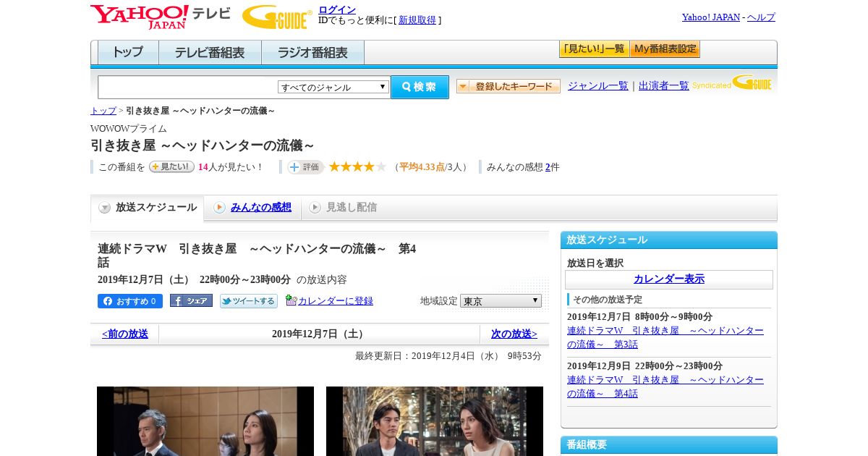Click the カレンダーに登録 link
868x456 pixels.
336,301
